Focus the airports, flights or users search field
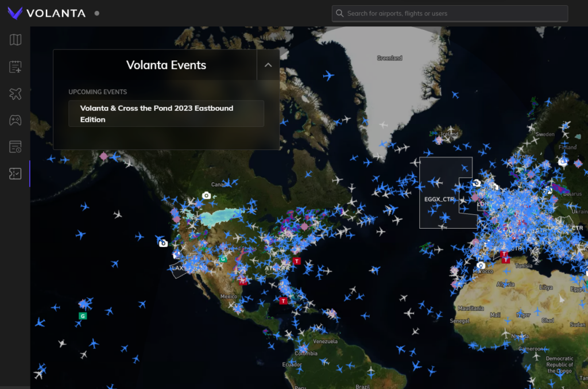The height and width of the screenshot is (389, 588). 450,14
